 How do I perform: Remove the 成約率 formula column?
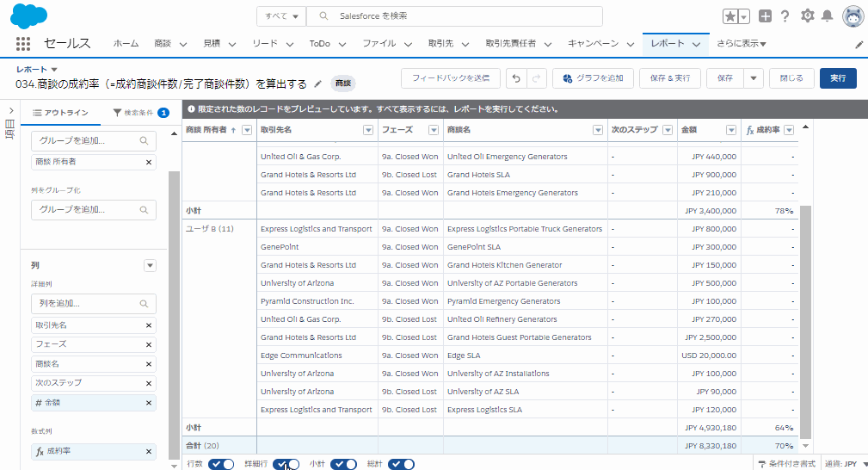[148, 452]
